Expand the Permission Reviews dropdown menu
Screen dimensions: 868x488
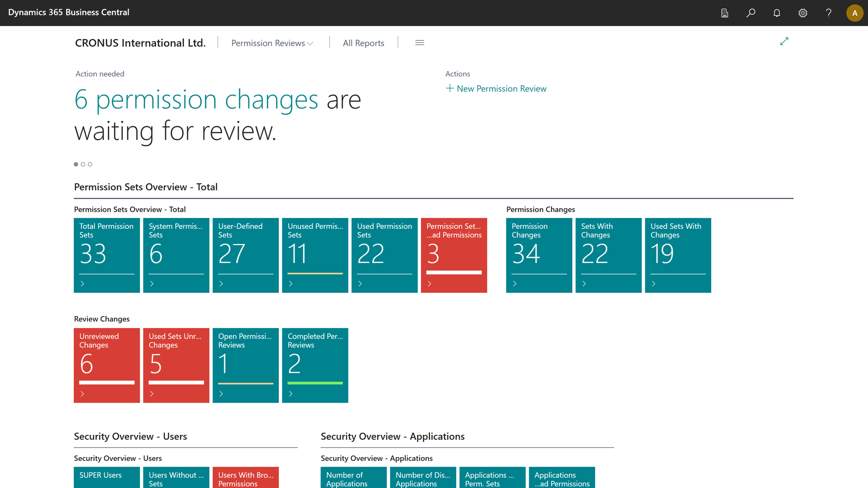tap(272, 43)
